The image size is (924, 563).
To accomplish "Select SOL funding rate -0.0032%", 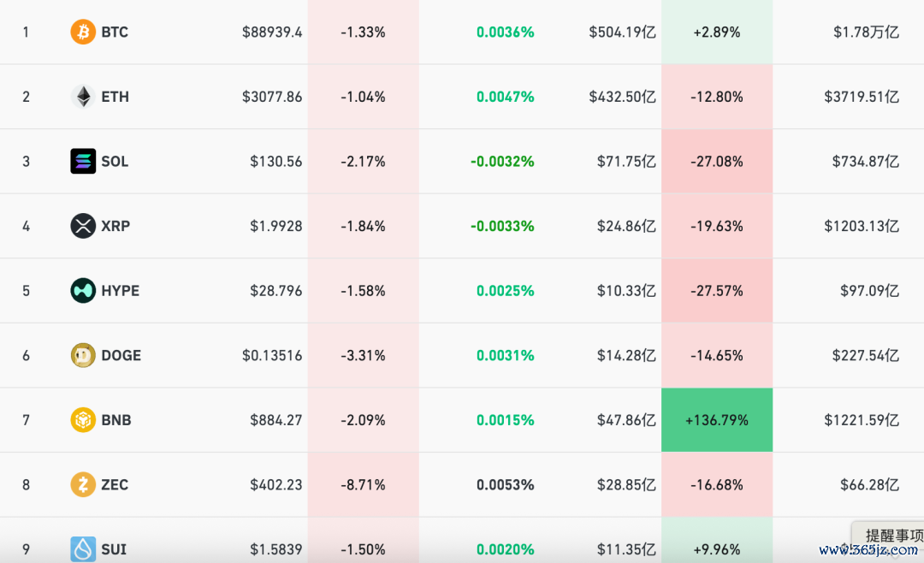I will tap(502, 162).
